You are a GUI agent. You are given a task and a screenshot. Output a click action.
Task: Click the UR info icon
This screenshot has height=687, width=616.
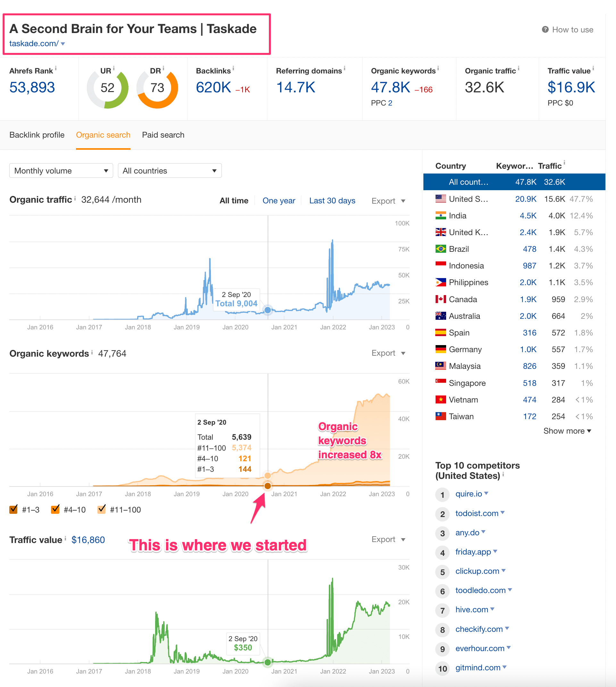pyautogui.click(x=114, y=68)
